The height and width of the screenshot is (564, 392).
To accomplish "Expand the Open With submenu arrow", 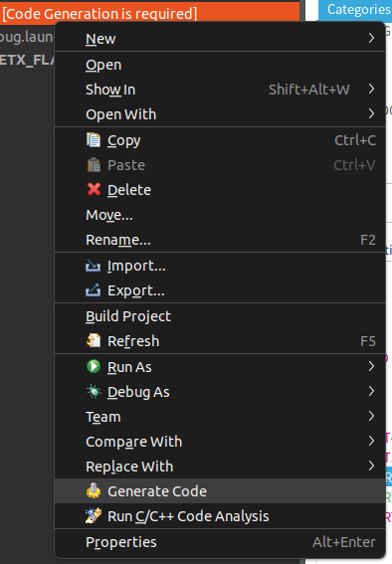I will pyautogui.click(x=371, y=113).
